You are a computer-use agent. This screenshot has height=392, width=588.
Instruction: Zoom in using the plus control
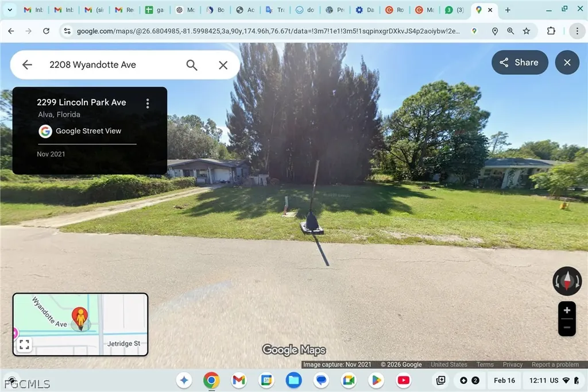tap(566, 309)
